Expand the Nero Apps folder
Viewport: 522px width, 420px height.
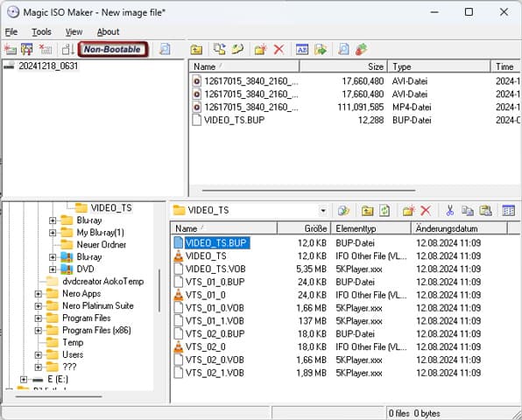(39, 294)
